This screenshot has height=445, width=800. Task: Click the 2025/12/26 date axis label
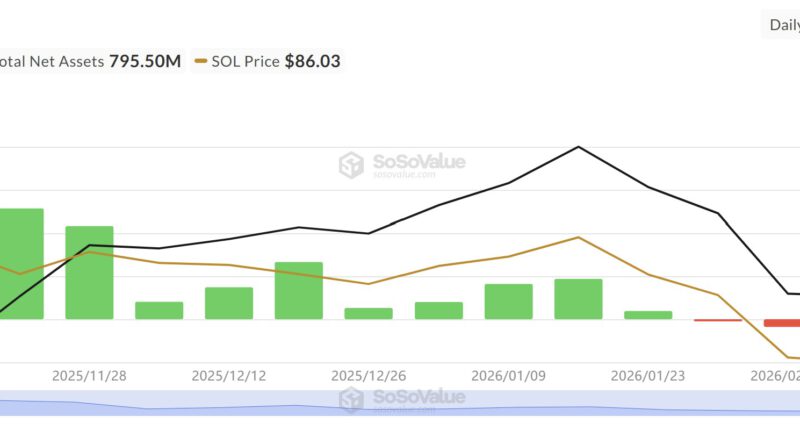[369, 376]
